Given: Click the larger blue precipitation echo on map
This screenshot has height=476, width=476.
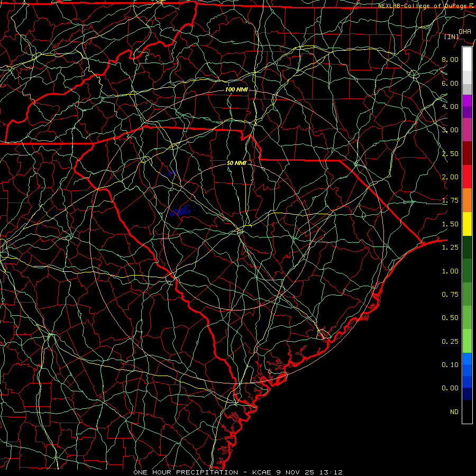Looking at the screenshot, I should coord(181,211).
